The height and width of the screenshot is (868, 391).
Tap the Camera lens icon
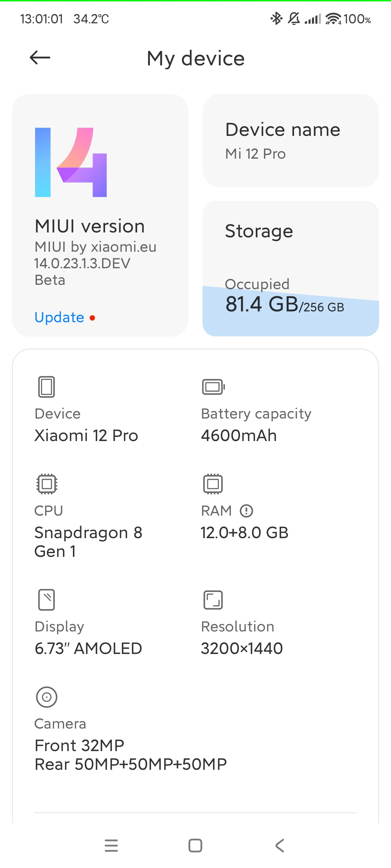46,697
